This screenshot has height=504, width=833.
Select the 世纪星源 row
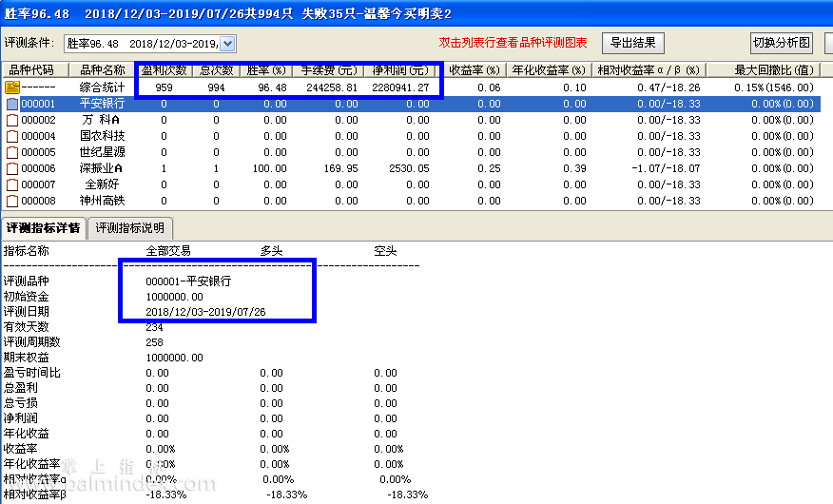click(x=412, y=152)
